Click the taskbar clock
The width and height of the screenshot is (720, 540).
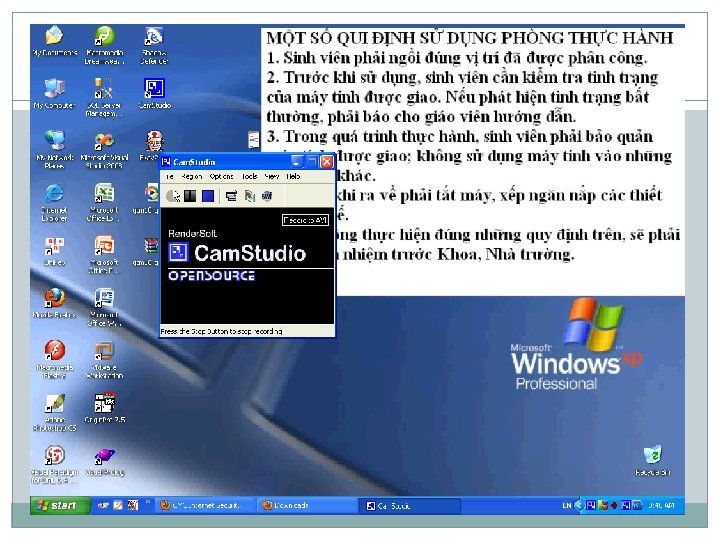661,506
